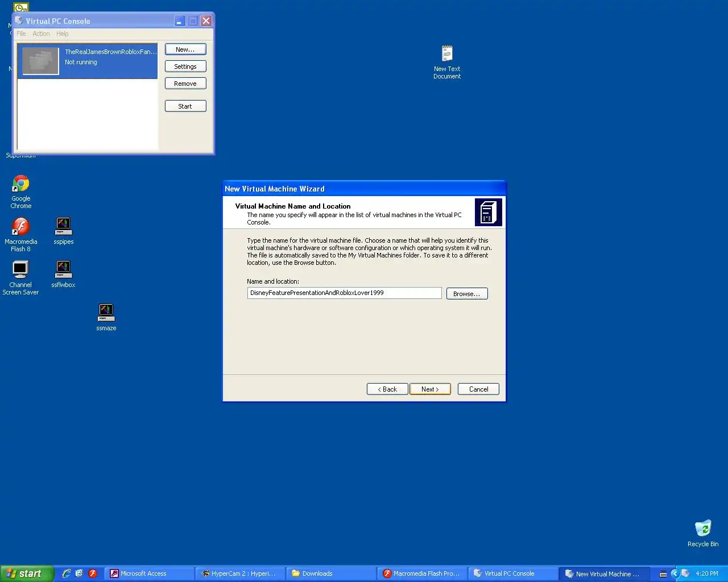The image size is (728, 582).
Task: Select TheRealJamesBrownRobloxFan virtual machine entry
Action: 88,61
